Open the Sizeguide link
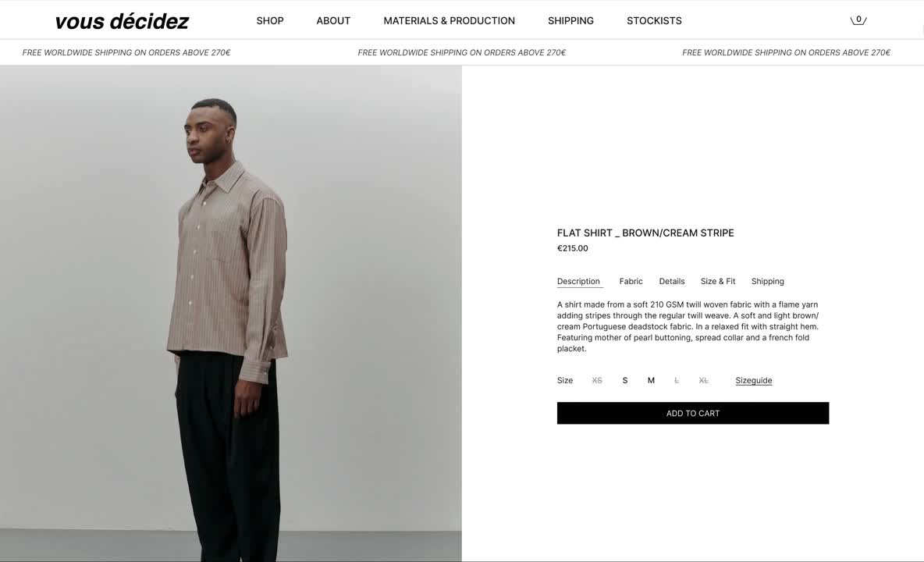The width and height of the screenshot is (924, 562). pos(754,381)
